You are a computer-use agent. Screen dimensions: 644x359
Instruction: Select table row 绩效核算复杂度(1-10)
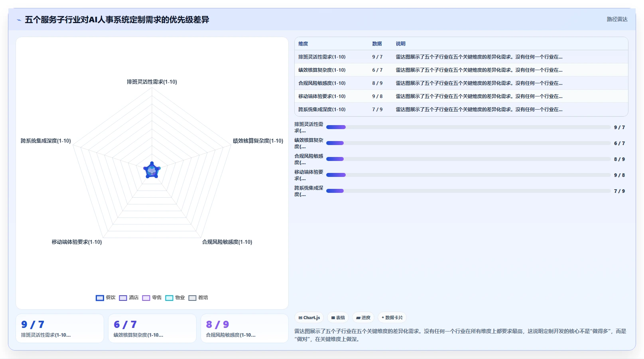(461, 70)
